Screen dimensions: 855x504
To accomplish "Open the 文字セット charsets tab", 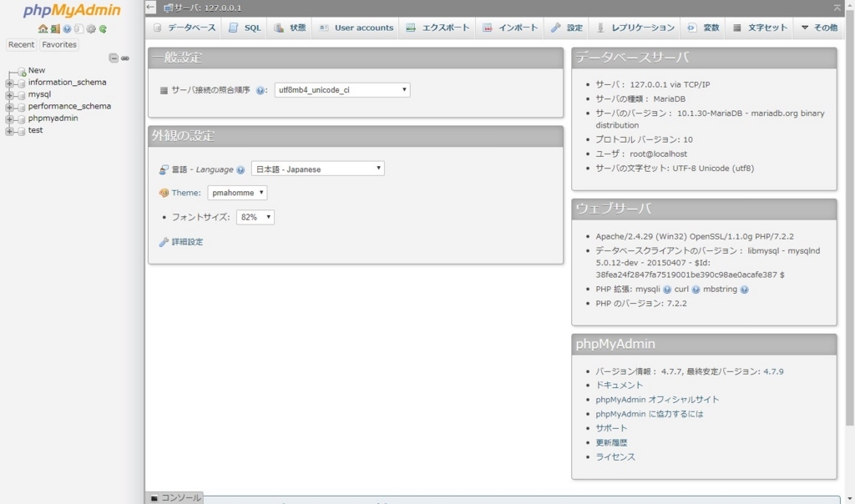I will click(760, 28).
